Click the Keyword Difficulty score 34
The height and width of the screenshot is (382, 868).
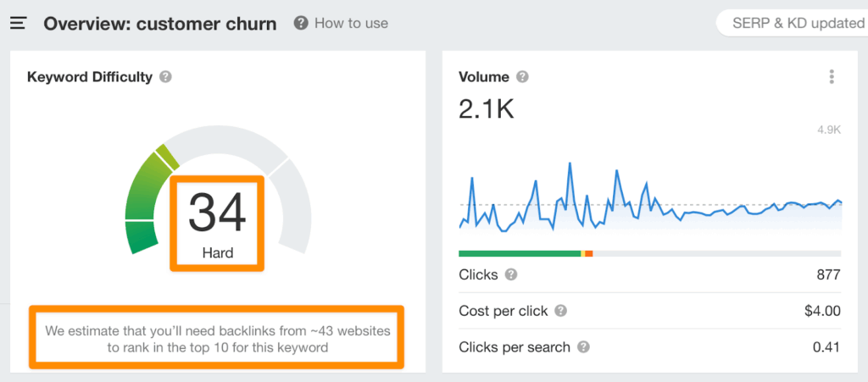217,213
